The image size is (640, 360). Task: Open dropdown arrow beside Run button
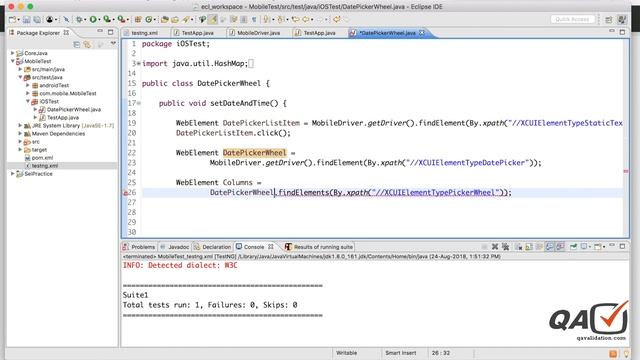click(x=99, y=20)
